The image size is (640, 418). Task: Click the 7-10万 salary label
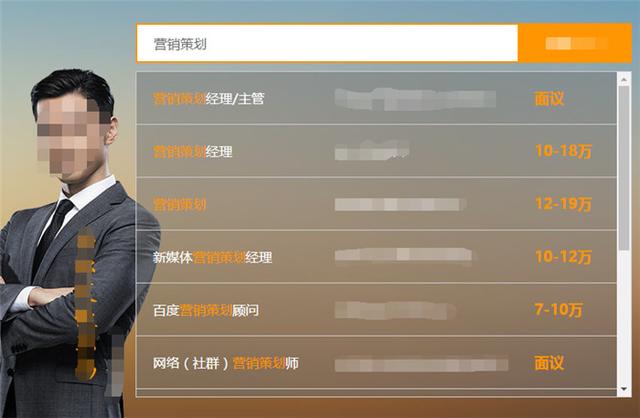[558, 310]
